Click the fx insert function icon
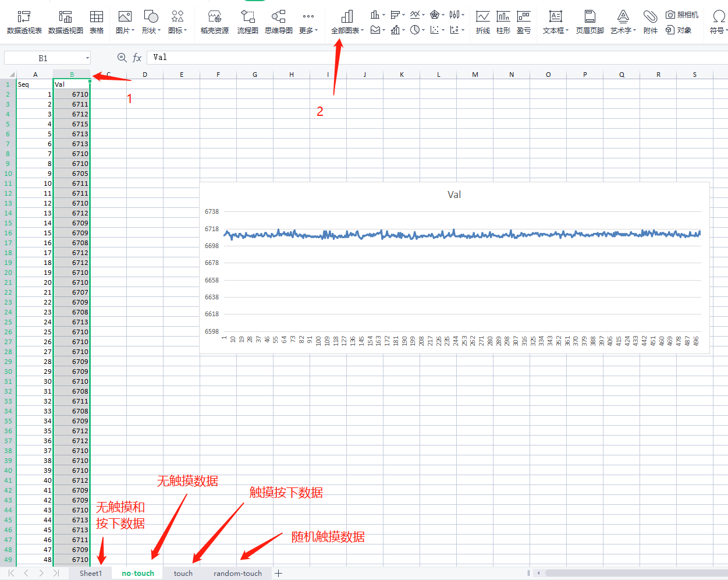 coord(137,58)
